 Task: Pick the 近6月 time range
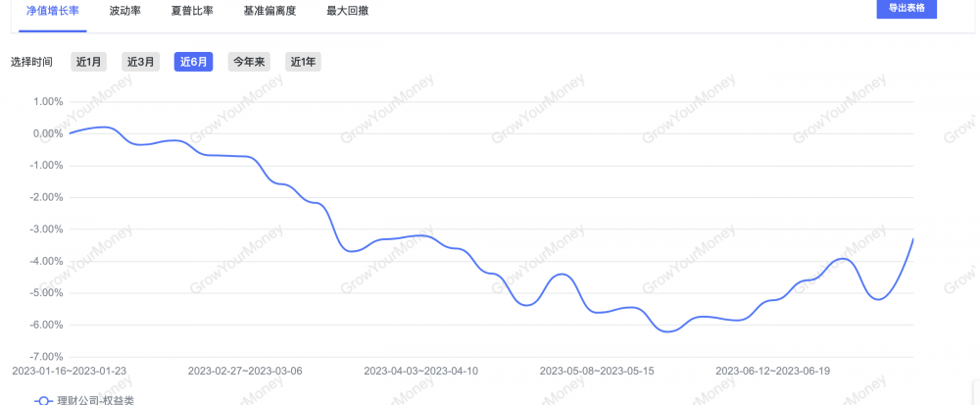193,62
